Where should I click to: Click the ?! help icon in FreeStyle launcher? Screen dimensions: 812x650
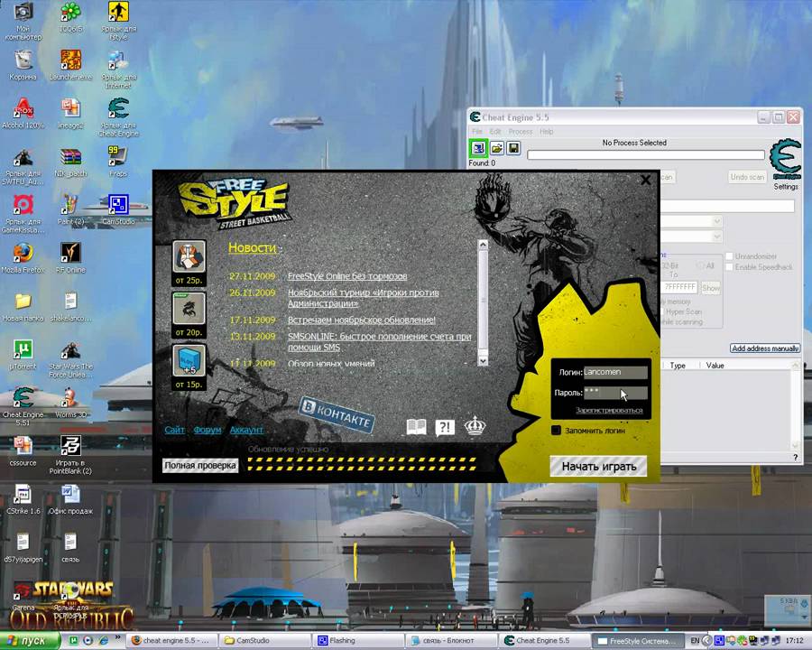(x=445, y=427)
